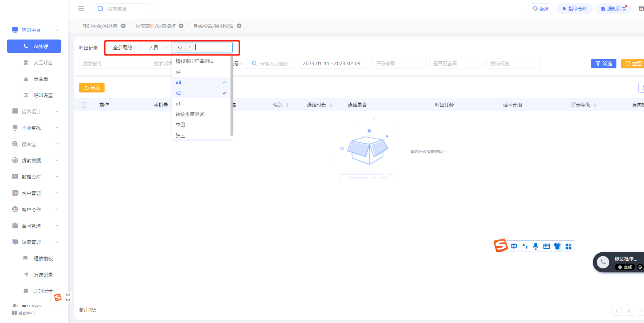644x323 pixels.
Task: Close the 呼叫中台/AI外呼 tab
Action: click(x=123, y=26)
